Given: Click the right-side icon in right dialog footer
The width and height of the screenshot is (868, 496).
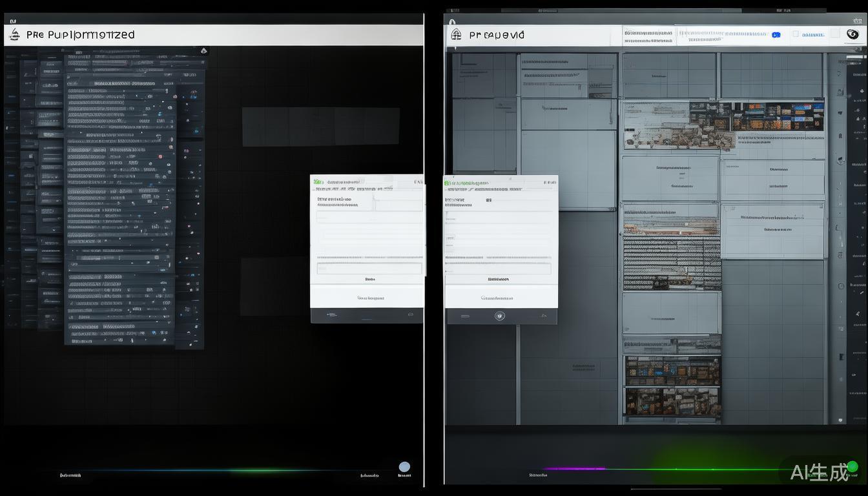Looking at the screenshot, I should click(544, 316).
